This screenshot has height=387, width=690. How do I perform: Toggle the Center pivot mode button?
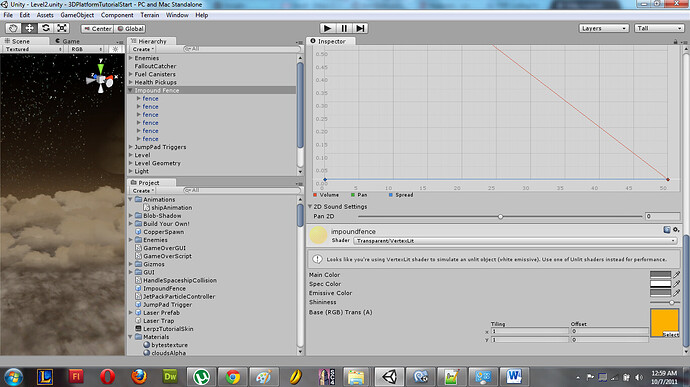(98, 29)
